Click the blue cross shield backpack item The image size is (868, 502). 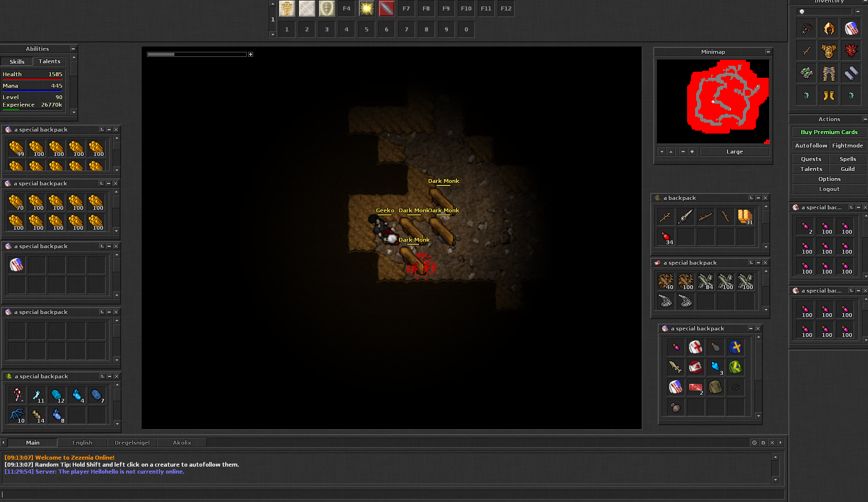(735, 347)
